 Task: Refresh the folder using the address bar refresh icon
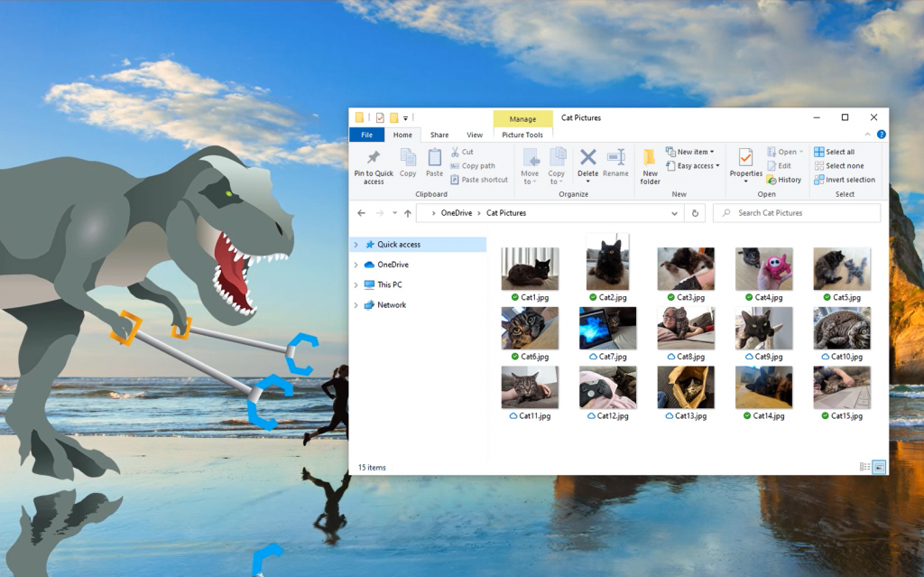pos(694,213)
